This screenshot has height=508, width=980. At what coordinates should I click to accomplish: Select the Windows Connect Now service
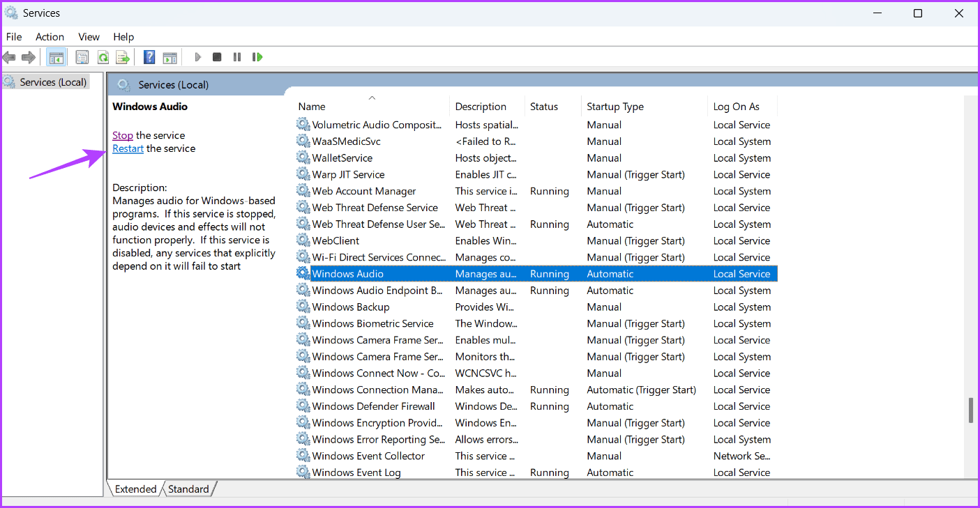click(x=536, y=374)
